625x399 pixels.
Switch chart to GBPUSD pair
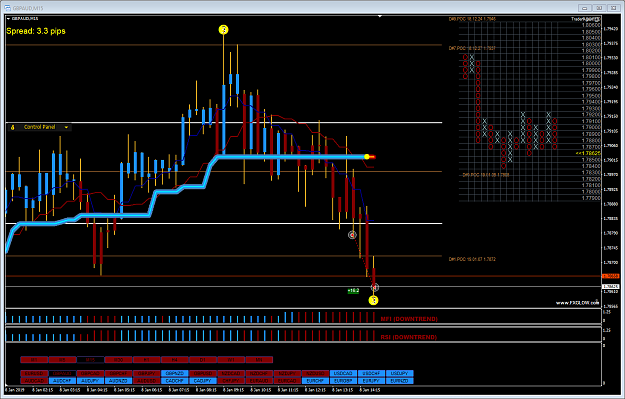pyautogui.click(x=203, y=373)
